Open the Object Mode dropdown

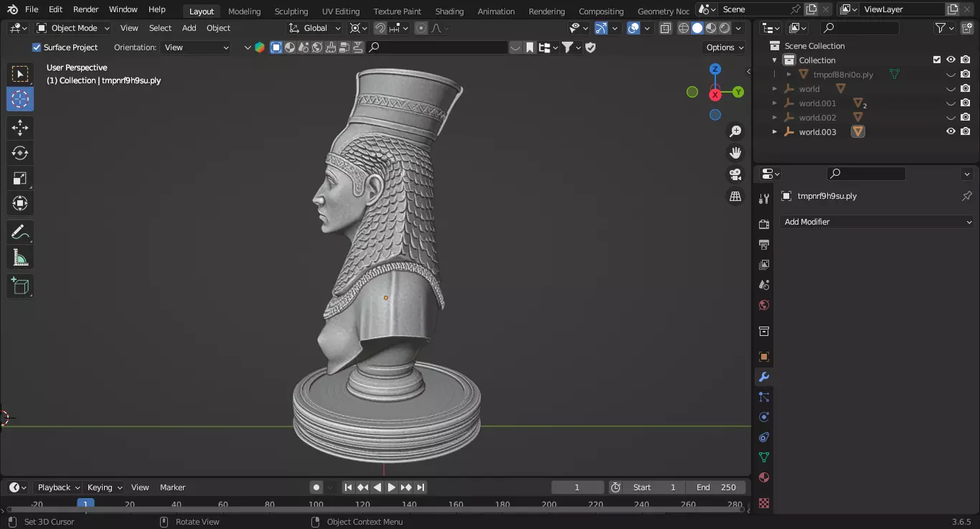(x=73, y=28)
